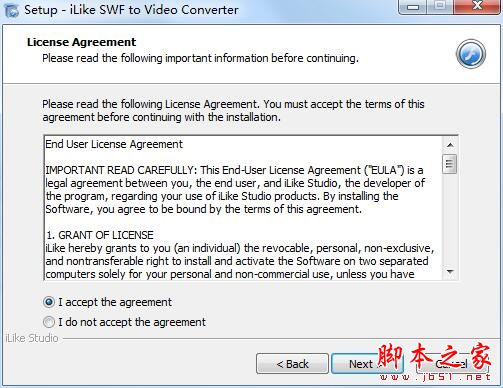Minimize the setup window
This screenshot has width=503, height=388.
pyautogui.click(x=413, y=6)
